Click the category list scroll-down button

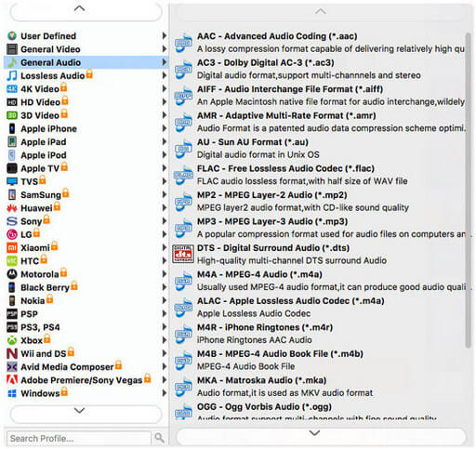(x=86, y=413)
